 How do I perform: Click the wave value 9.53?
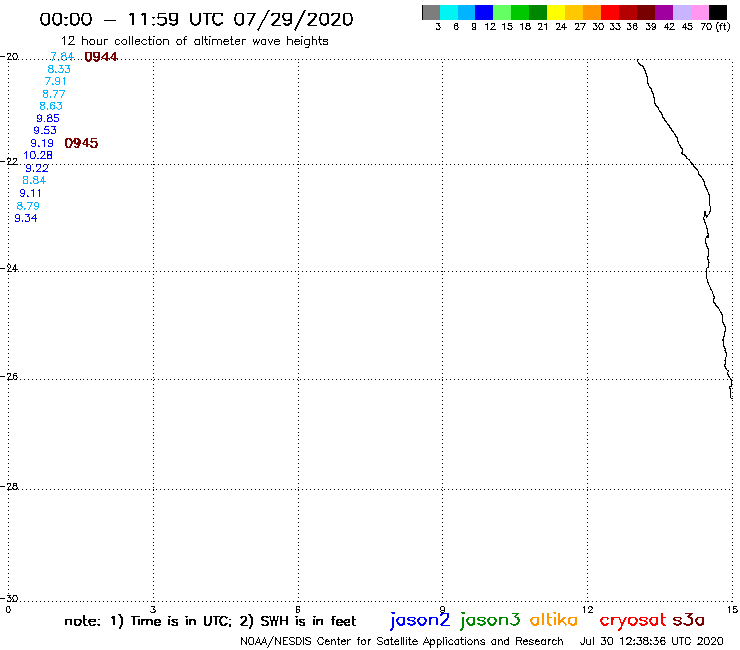point(45,130)
